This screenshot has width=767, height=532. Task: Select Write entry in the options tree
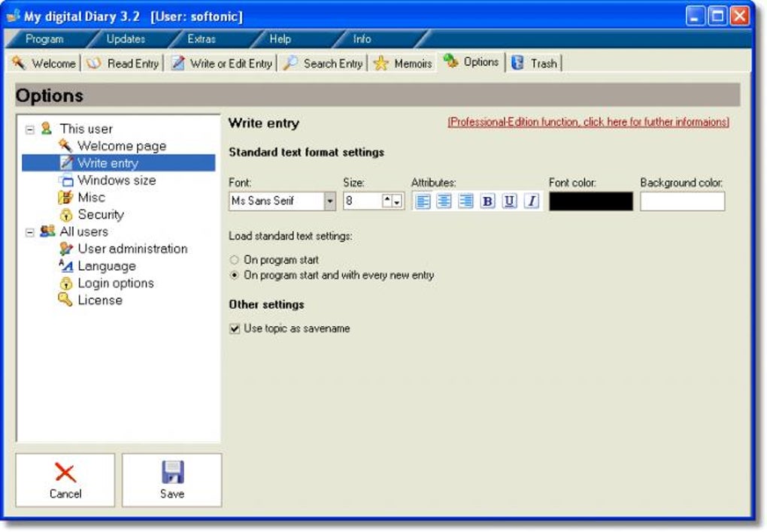coord(118,163)
